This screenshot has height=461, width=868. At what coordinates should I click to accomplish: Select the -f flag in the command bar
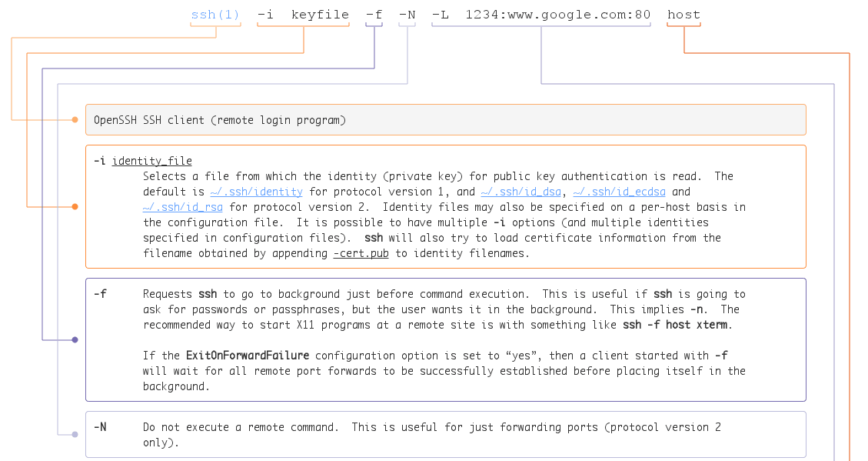(374, 14)
